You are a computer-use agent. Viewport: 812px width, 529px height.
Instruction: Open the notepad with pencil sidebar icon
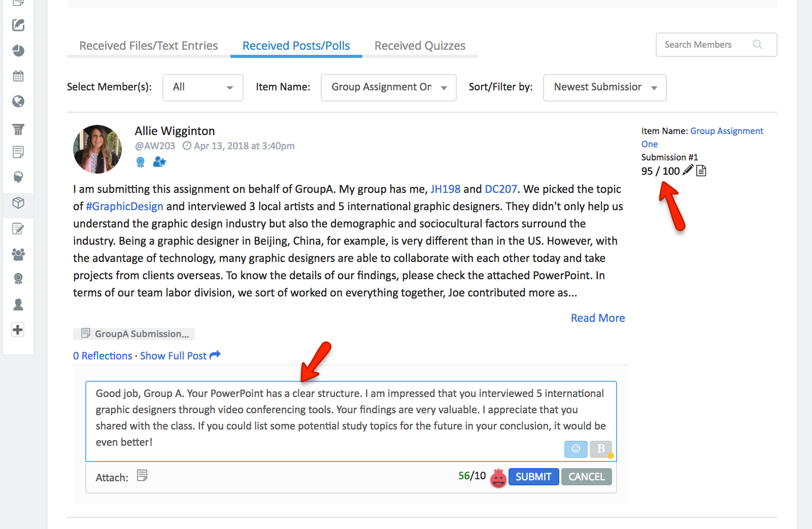(x=18, y=228)
